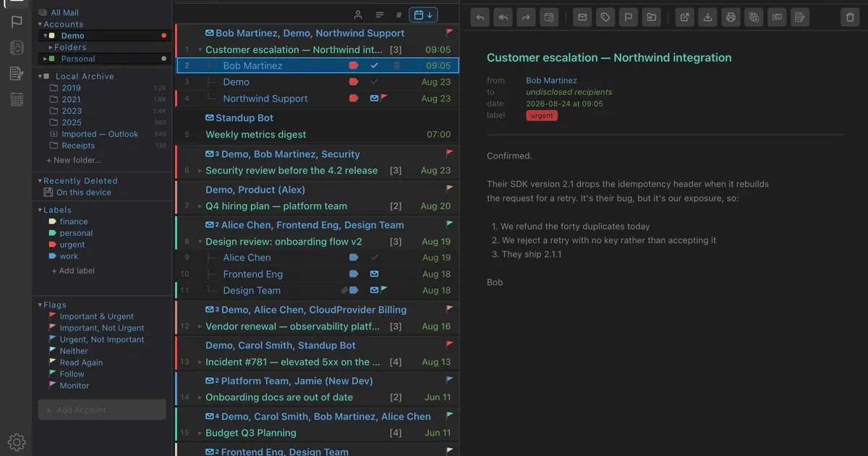Screen dimensions: 868x456
Task: Click the Reply All double-arrow icon
Action: 503,17
